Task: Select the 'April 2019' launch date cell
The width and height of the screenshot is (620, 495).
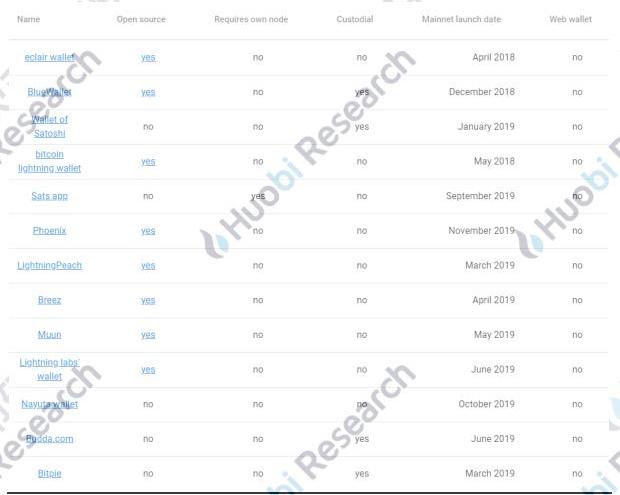Action: coord(493,300)
